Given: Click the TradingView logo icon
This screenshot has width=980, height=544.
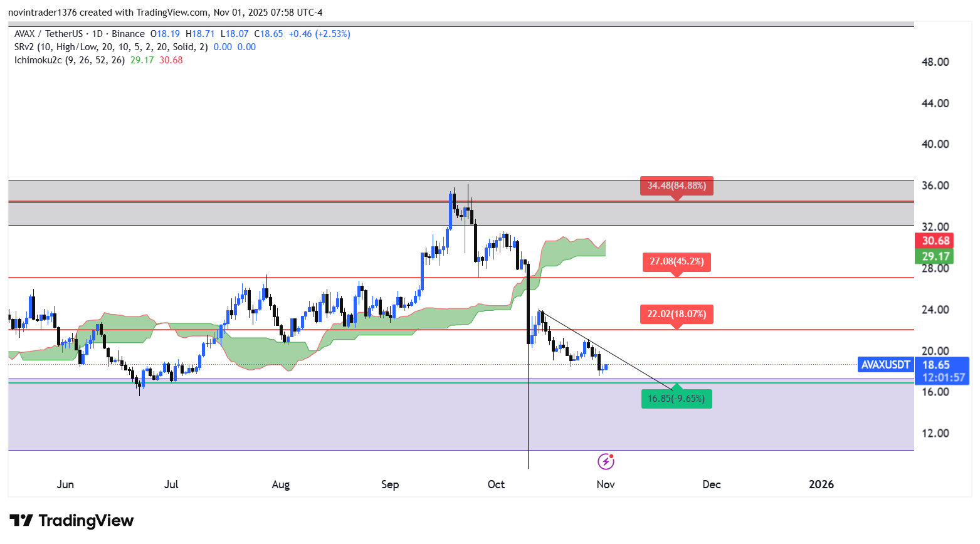Looking at the screenshot, I should 21,521.
